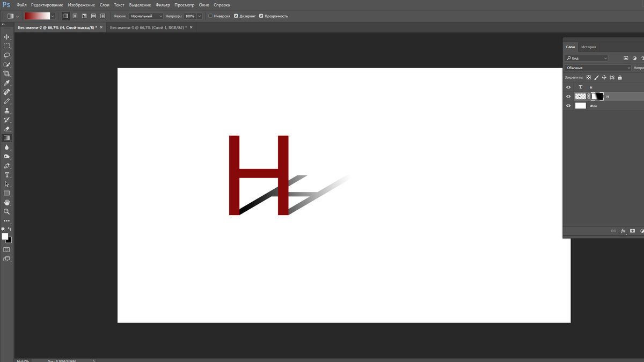Select the Rectangle shape tool
This screenshot has height=362, width=644.
pos(7,193)
